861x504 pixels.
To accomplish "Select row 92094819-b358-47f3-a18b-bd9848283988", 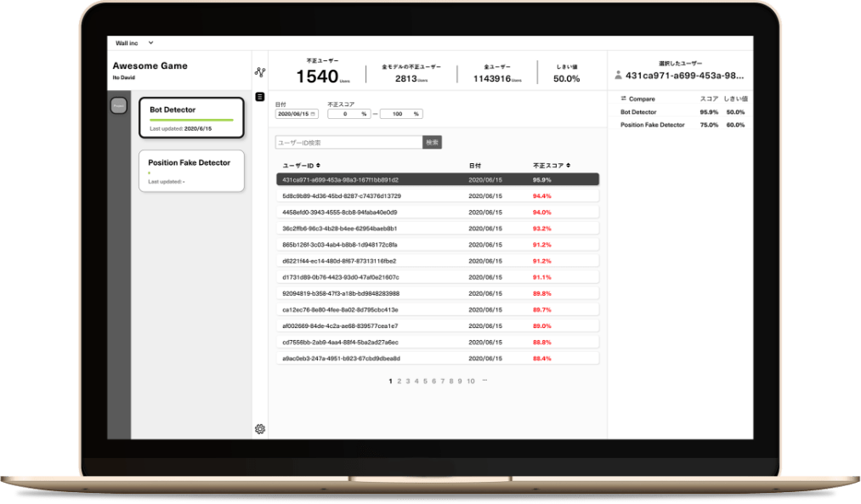I will 438,293.
